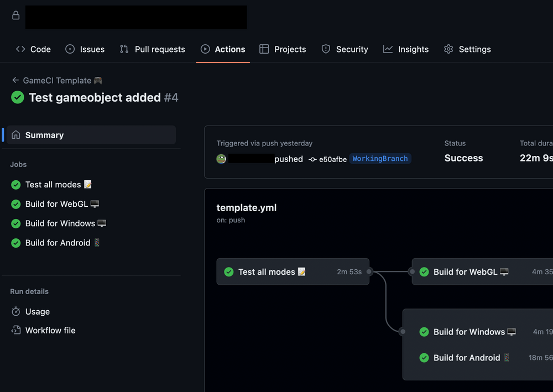This screenshot has width=553, height=392.
Task: Click the Workflow file icon
Action: pyautogui.click(x=16, y=330)
